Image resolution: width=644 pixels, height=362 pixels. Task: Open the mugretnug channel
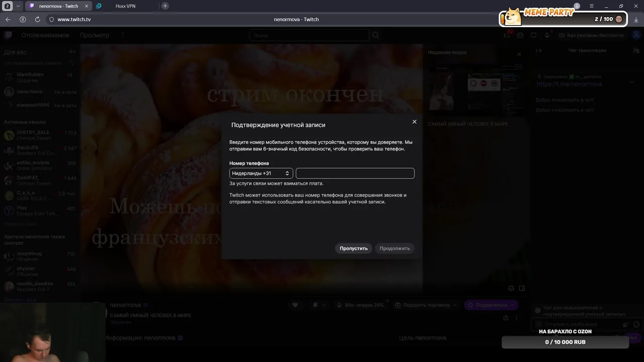pos(40,256)
